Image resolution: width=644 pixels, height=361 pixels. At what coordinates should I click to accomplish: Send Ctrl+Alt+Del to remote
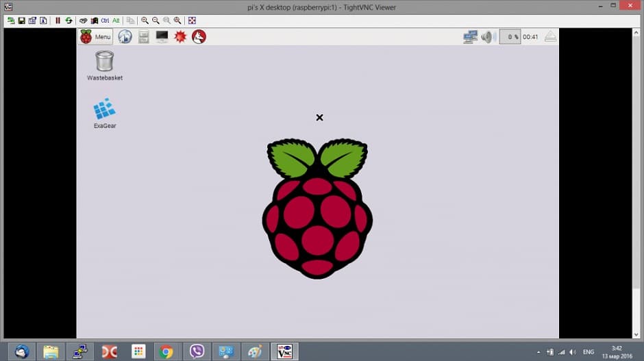coord(84,21)
